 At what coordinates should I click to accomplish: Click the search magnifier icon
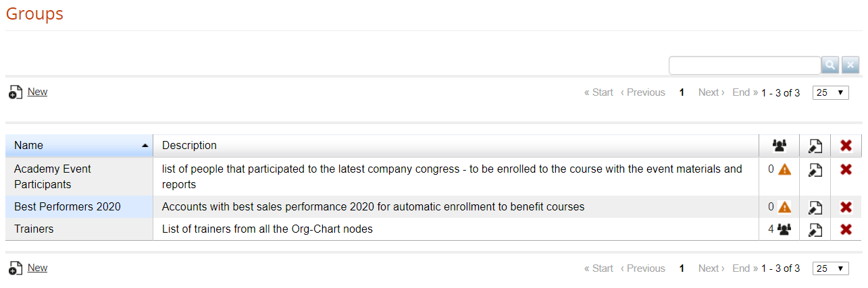830,65
